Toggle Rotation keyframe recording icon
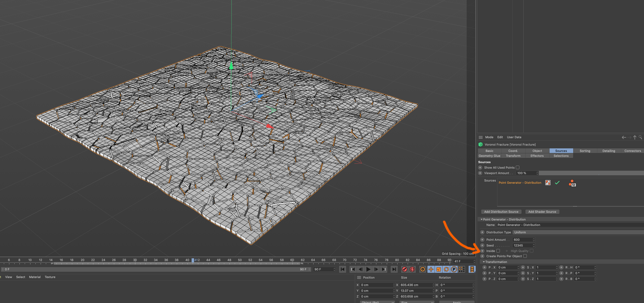The height and width of the screenshot is (303, 644). pos(446,269)
